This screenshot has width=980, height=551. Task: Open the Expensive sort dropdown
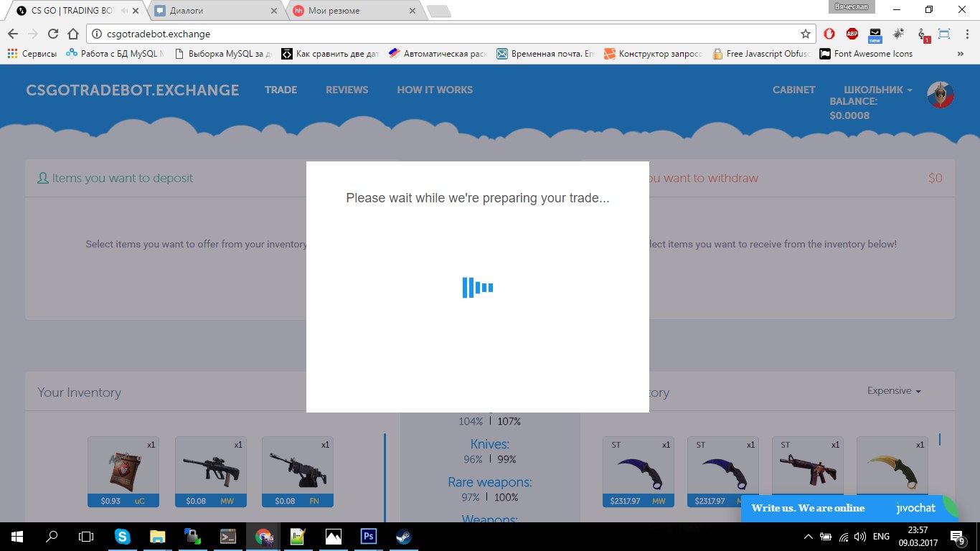coord(894,391)
